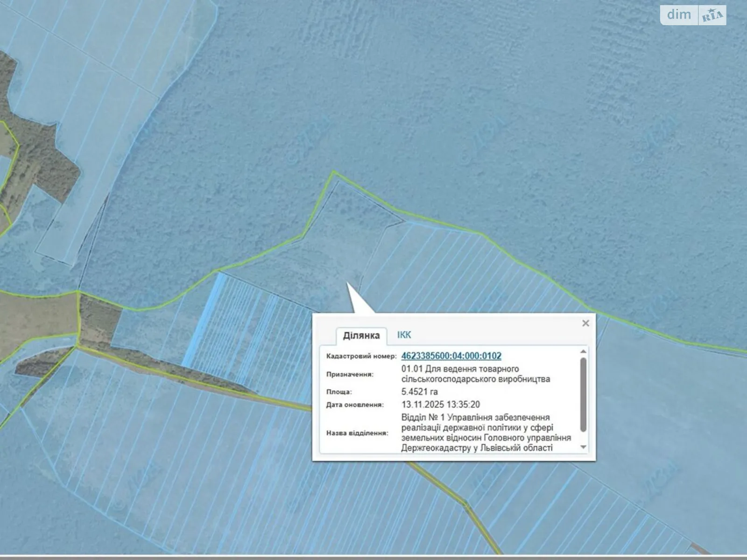Select the Ділянка tab
The image size is (747, 560).
pyautogui.click(x=361, y=336)
